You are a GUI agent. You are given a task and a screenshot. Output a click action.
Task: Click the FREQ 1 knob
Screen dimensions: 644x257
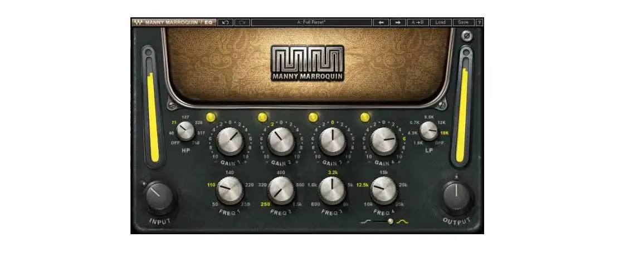click(x=230, y=191)
